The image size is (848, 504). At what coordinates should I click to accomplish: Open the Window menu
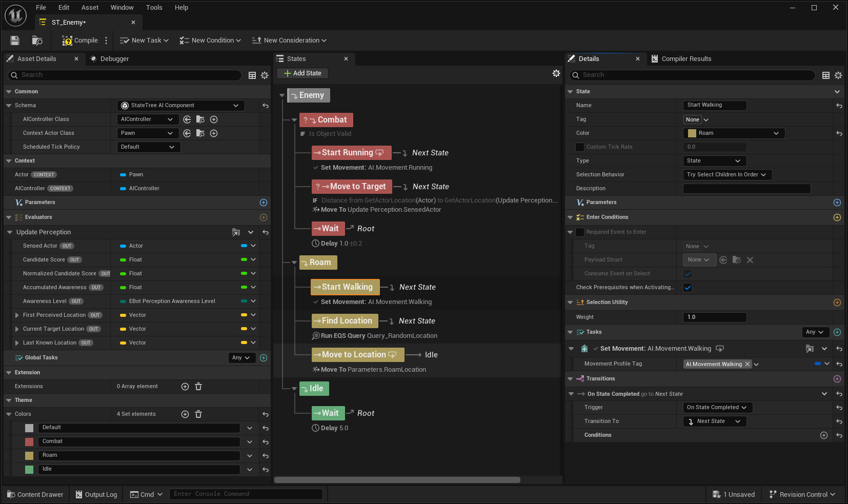point(122,7)
